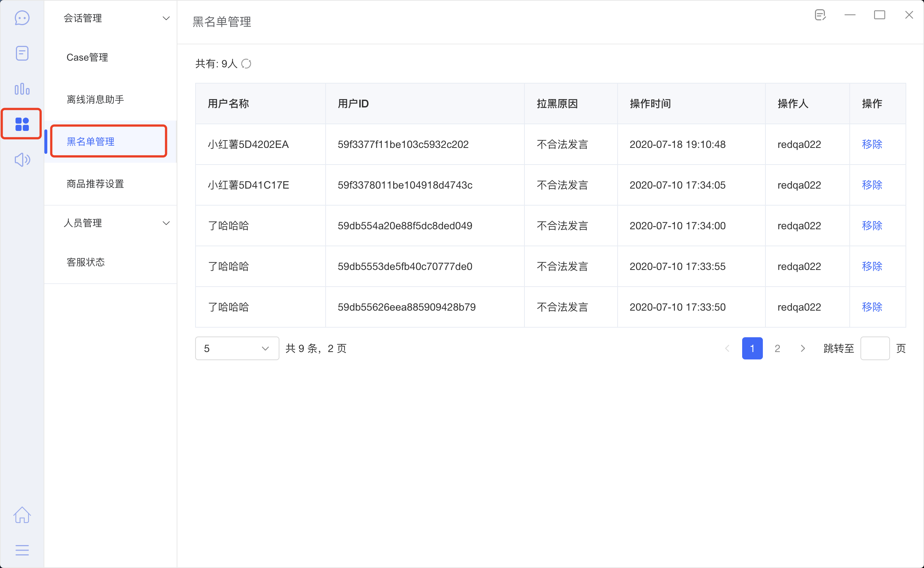The width and height of the screenshot is (924, 568).
Task: Open Case管理 menu item
Action: tap(87, 57)
